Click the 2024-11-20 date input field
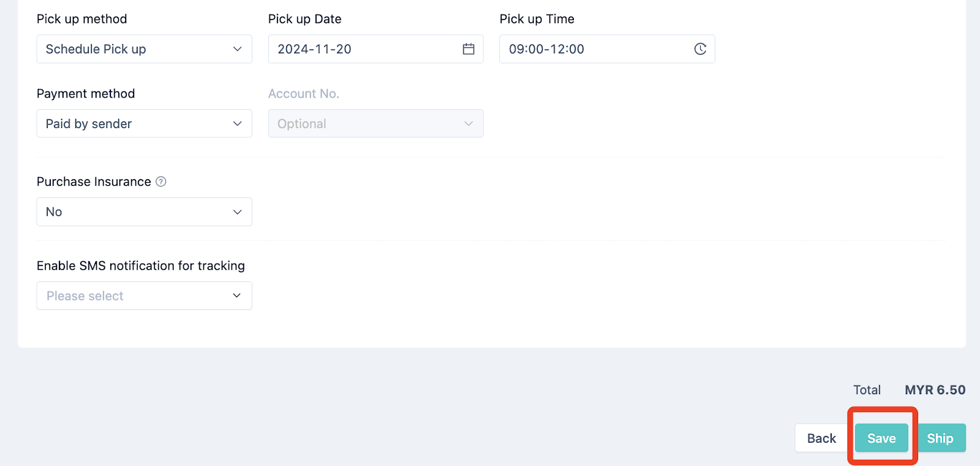Image resolution: width=980 pixels, height=466 pixels. (x=376, y=49)
